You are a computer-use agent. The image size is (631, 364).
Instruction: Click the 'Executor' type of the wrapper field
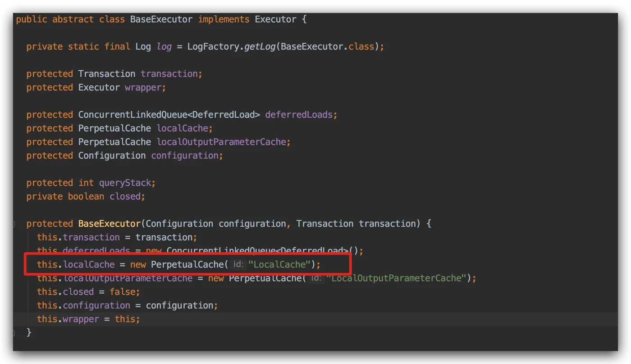coord(99,87)
